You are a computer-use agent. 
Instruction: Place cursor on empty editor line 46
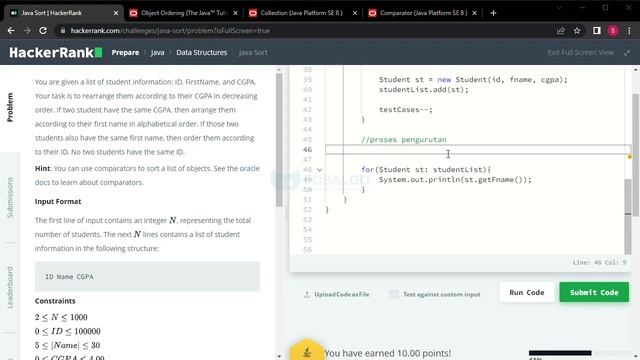click(478, 149)
